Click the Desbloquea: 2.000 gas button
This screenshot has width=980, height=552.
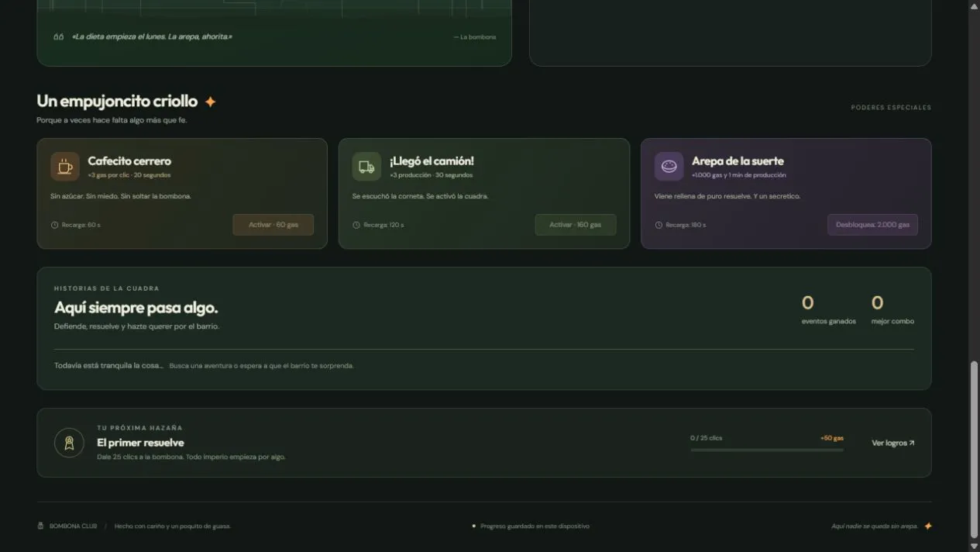click(x=872, y=225)
